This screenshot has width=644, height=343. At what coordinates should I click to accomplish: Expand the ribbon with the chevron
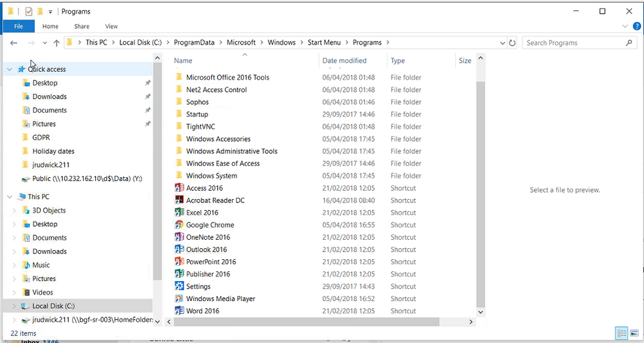coord(625,26)
